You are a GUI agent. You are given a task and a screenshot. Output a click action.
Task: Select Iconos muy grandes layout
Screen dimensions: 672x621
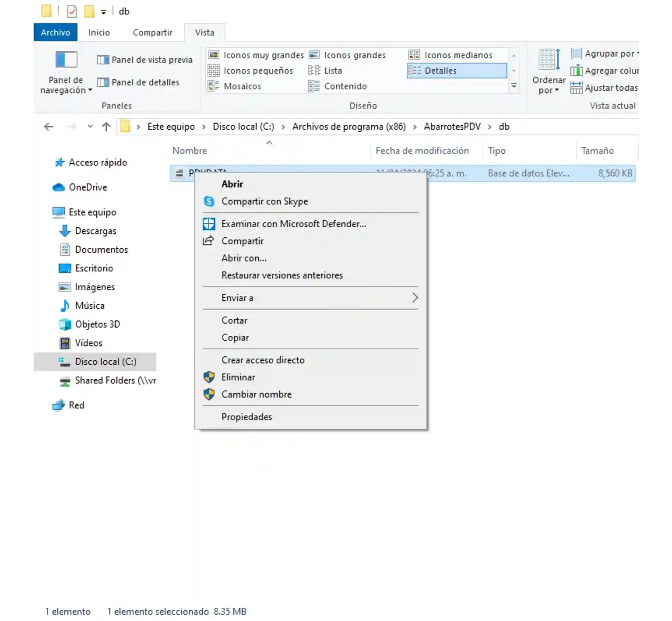(x=256, y=55)
